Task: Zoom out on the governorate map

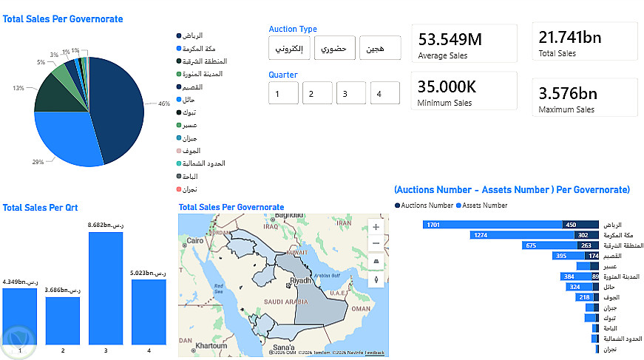Action: [376, 243]
